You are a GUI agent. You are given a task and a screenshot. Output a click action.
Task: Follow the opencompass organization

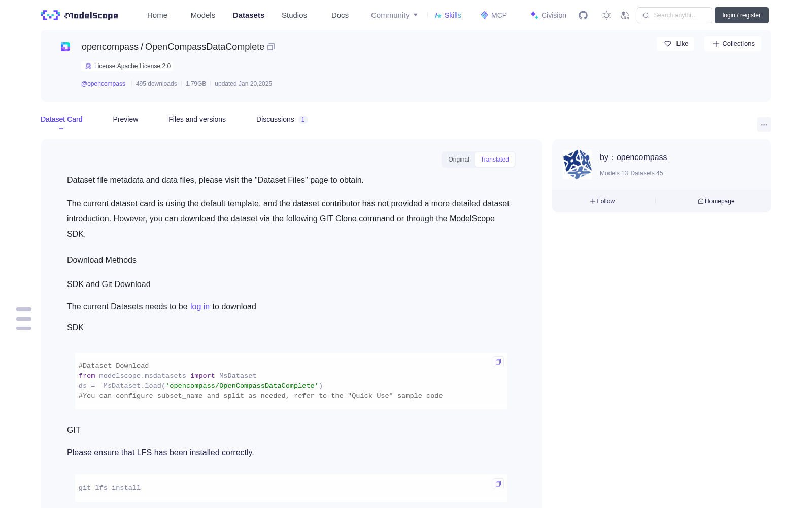(x=602, y=201)
